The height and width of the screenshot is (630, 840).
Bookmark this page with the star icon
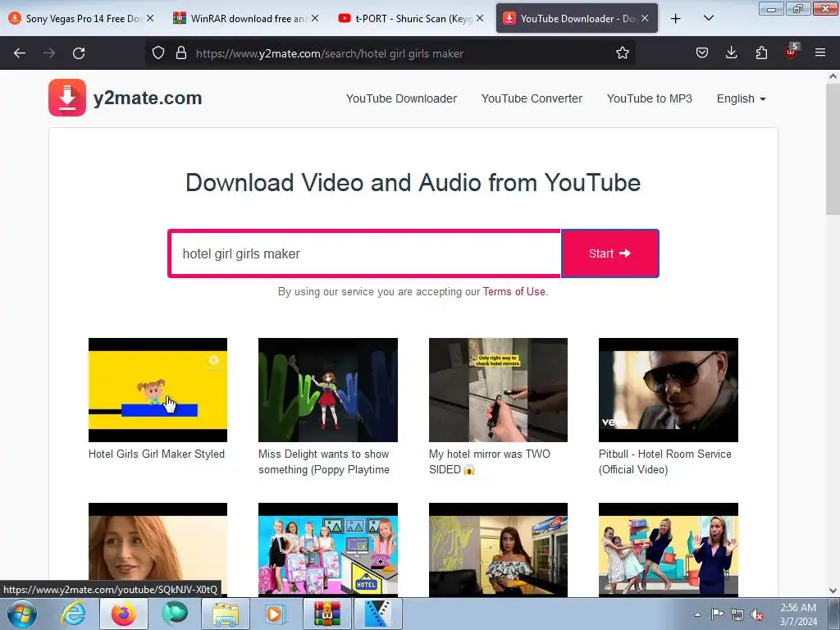click(622, 53)
